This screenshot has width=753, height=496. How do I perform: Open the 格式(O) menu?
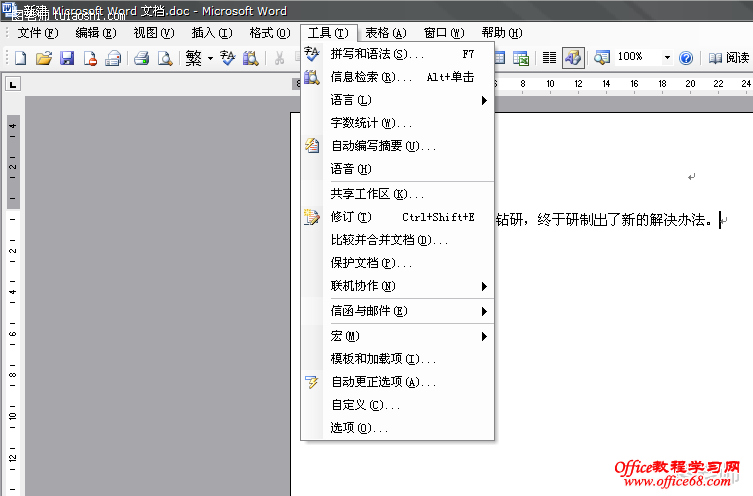point(270,33)
